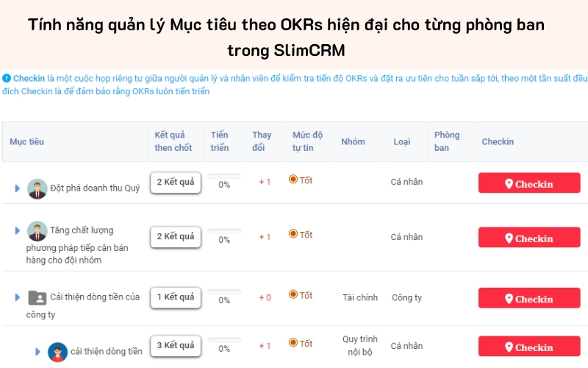
Task: Click the blue Checkin info icon
Action: point(7,78)
